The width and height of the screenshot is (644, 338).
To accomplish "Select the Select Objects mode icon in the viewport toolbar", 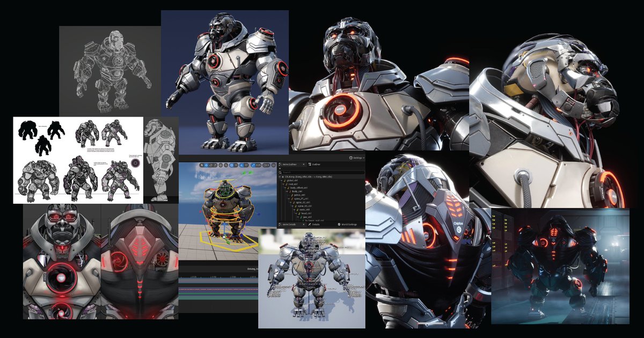I will coord(202,165).
